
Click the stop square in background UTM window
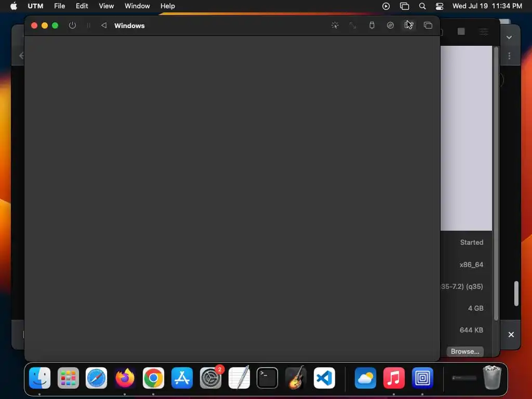pyautogui.click(x=461, y=32)
